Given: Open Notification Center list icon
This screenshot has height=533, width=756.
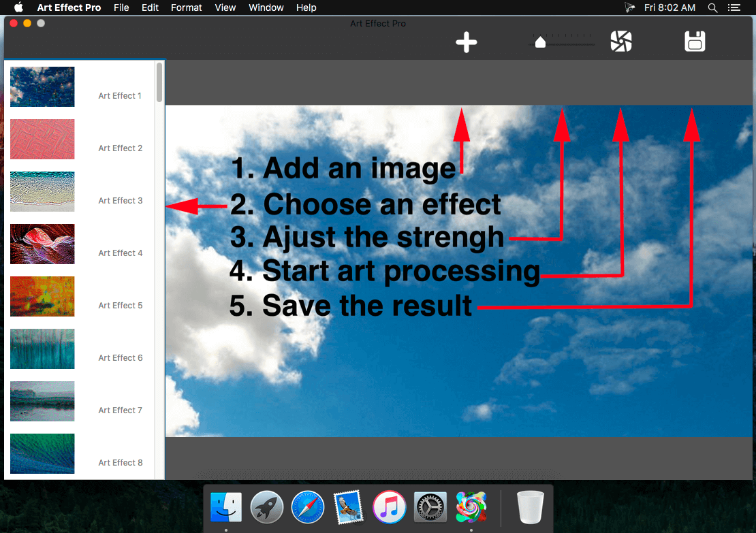Looking at the screenshot, I should pos(734,7).
